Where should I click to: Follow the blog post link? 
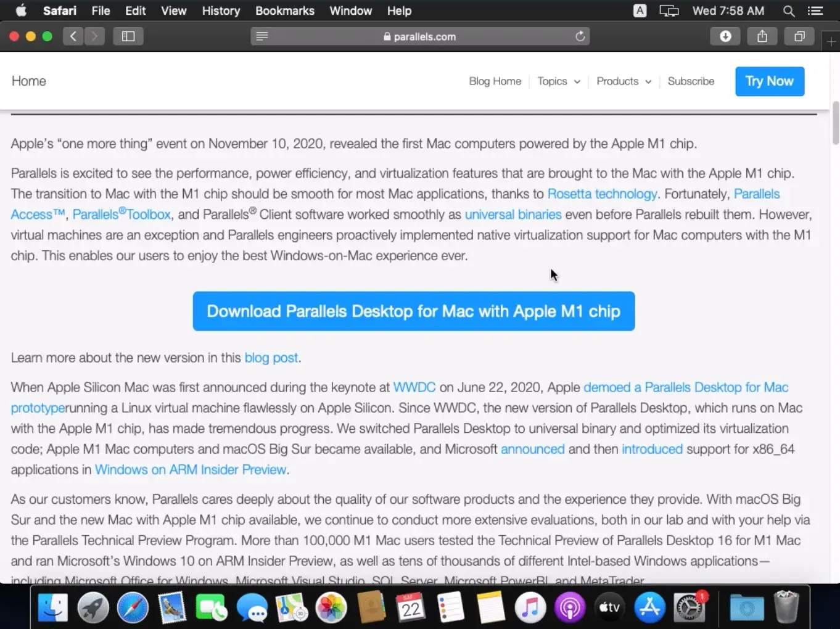tap(271, 358)
